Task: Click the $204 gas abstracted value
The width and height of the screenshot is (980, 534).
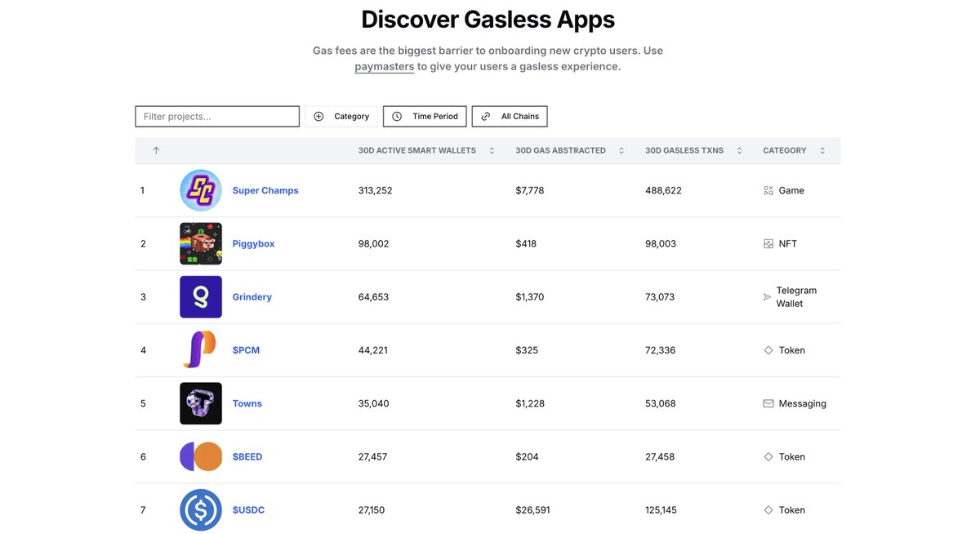Action: point(527,456)
